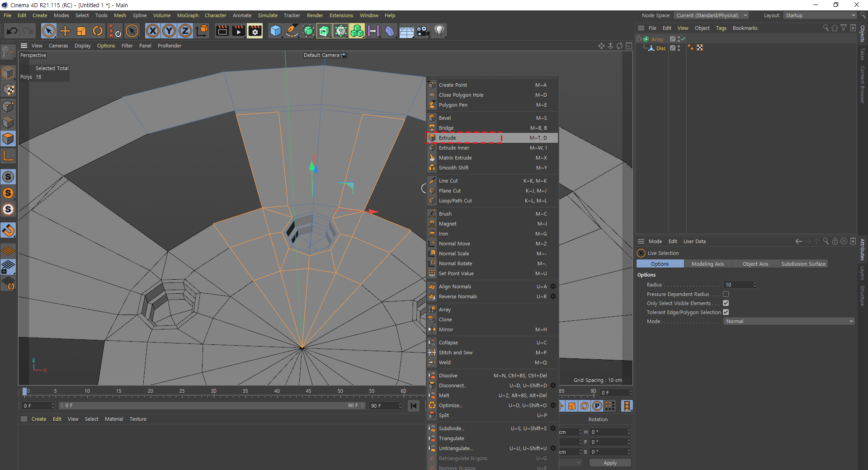Image resolution: width=868 pixels, height=470 pixels.
Task: Open the Simulate menu
Action: [x=268, y=15]
